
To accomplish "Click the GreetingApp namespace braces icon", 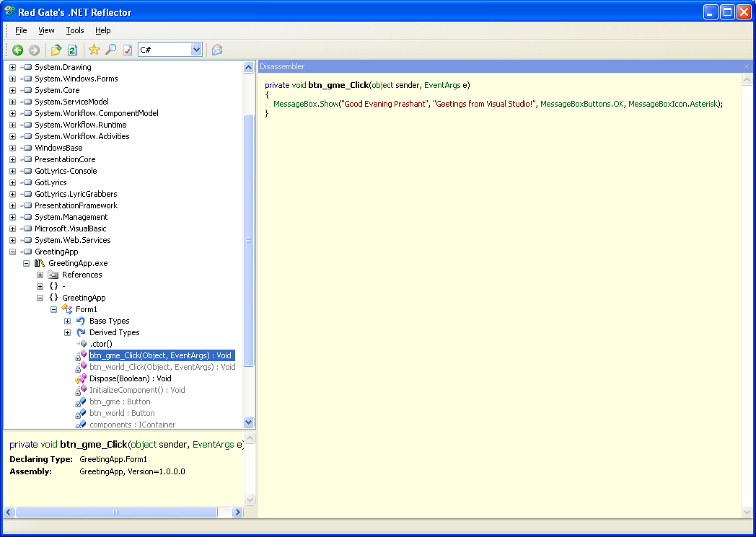I will [53, 298].
